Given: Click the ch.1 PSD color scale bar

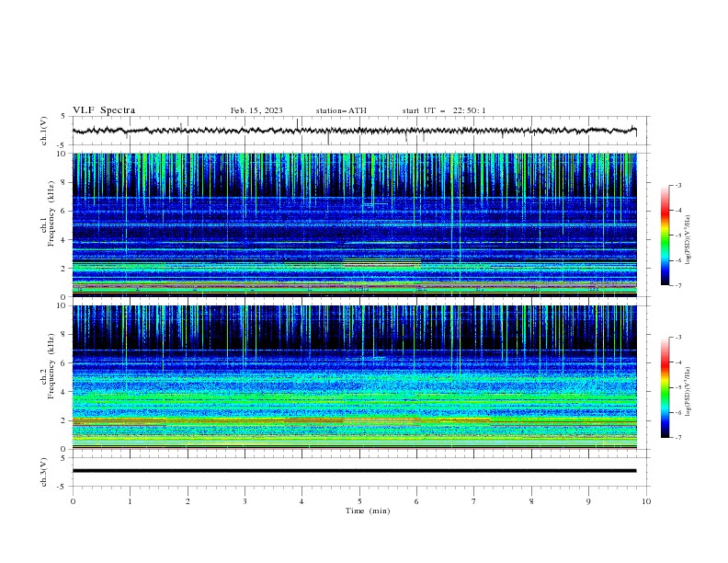Looking at the screenshot, I should 665,236.
